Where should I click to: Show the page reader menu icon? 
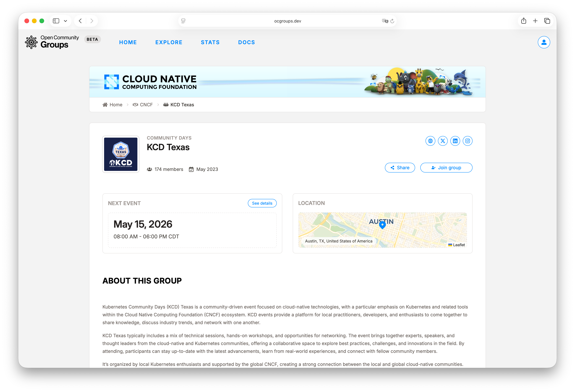[183, 21]
